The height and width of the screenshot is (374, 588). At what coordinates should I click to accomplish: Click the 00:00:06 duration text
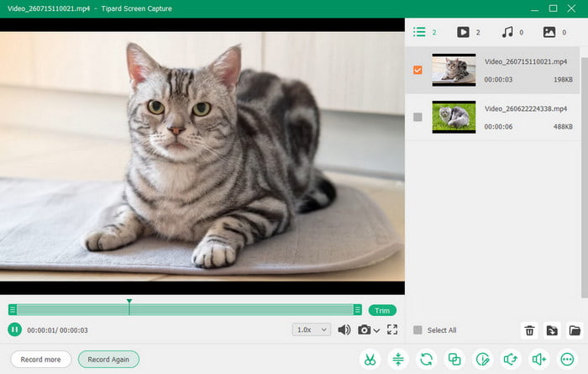click(498, 127)
